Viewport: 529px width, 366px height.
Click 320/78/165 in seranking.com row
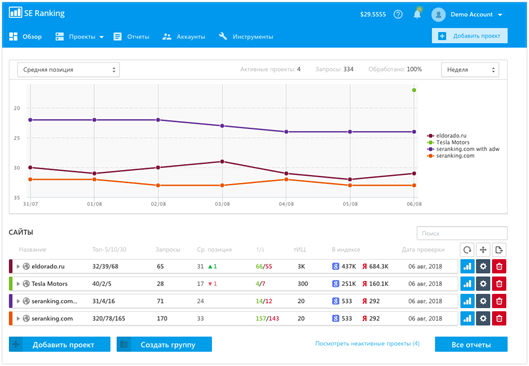pyautogui.click(x=109, y=318)
